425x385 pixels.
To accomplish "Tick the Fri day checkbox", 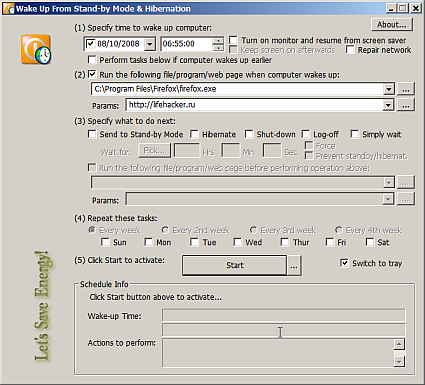I will click(330, 242).
